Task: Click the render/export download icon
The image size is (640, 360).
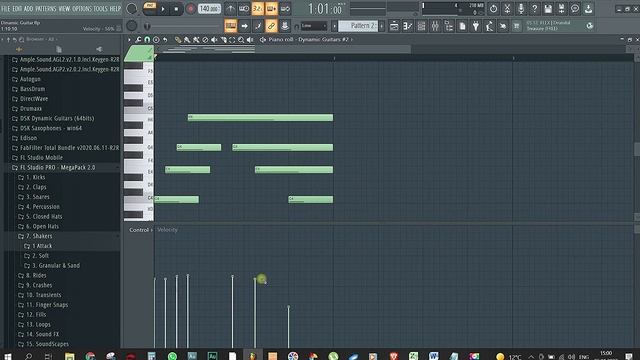Action: (588, 9)
